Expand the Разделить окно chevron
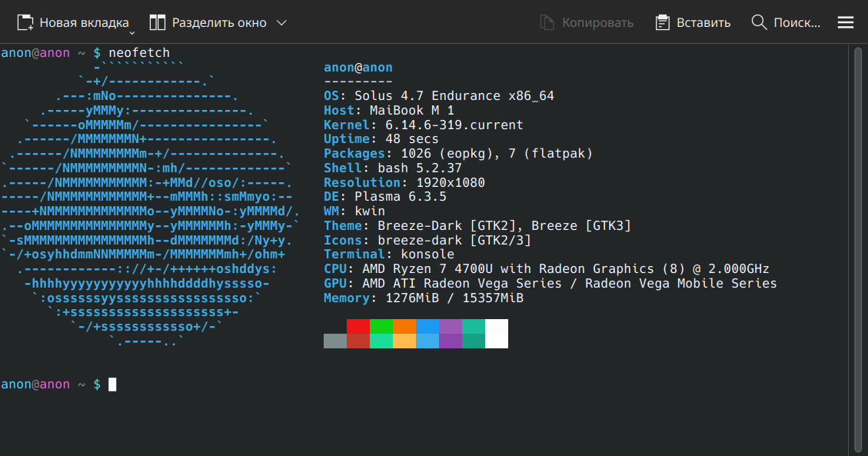The width and height of the screenshot is (868, 456). (281, 22)
